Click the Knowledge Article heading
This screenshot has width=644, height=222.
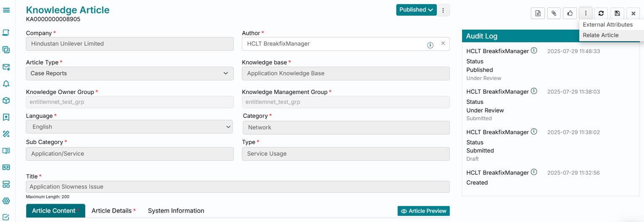pyautogui.click(x=68, y=10)
